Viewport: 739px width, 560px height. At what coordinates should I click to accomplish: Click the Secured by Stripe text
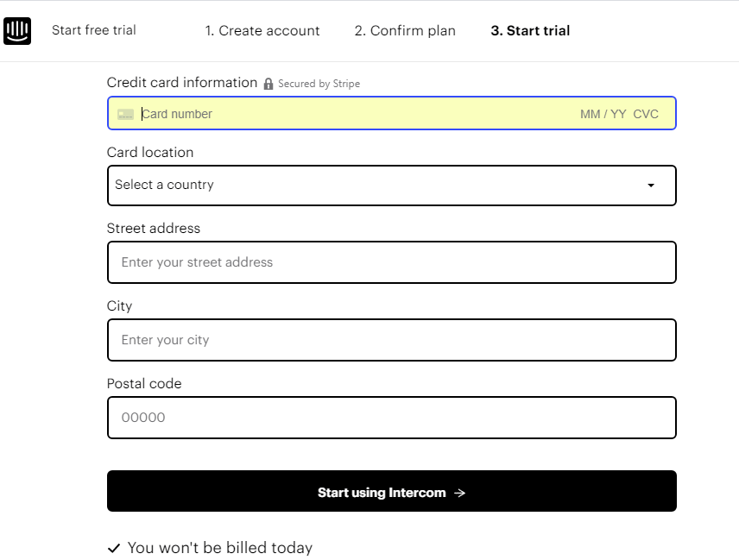click(x=319, y=84)
